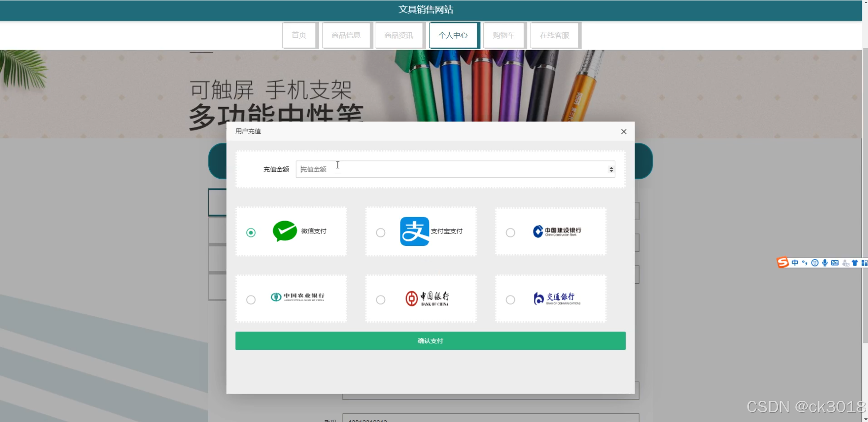Viewport: 868px width, 422px height.
Task: Select the Alipay (支付宝支付) radio button
Action: click(x=381, y=233)
